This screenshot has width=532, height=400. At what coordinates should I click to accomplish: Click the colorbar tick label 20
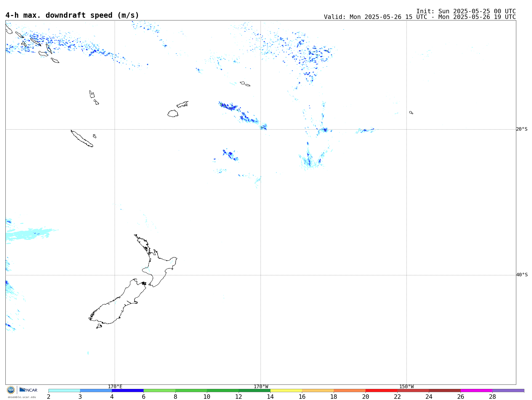pos(366,397)
